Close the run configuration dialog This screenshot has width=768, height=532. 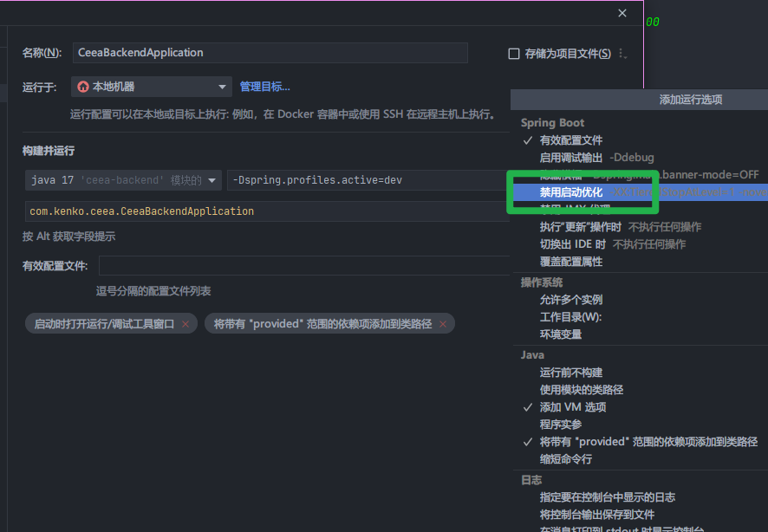coord(622,13)
